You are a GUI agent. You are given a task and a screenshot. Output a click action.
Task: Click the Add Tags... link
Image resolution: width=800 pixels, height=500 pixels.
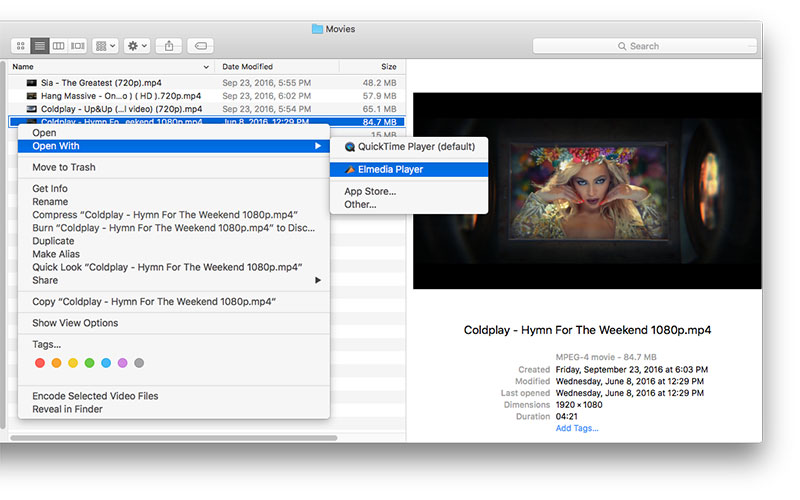577,428
